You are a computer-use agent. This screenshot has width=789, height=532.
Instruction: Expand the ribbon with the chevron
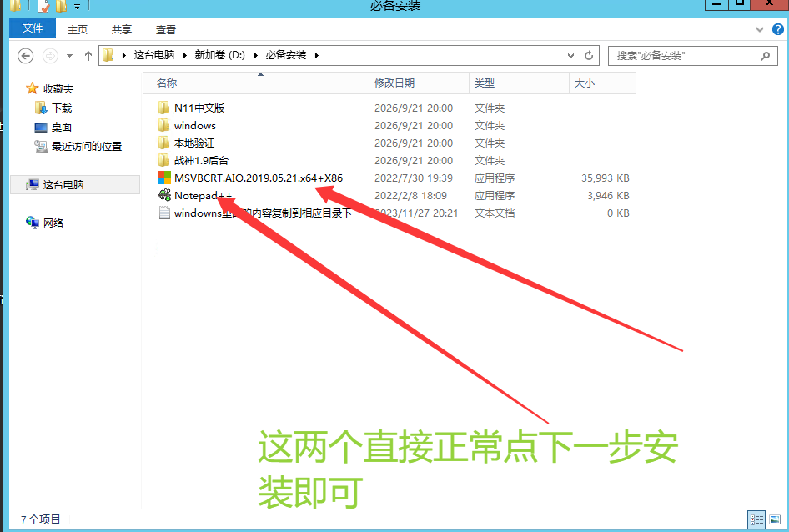point(760,30)
